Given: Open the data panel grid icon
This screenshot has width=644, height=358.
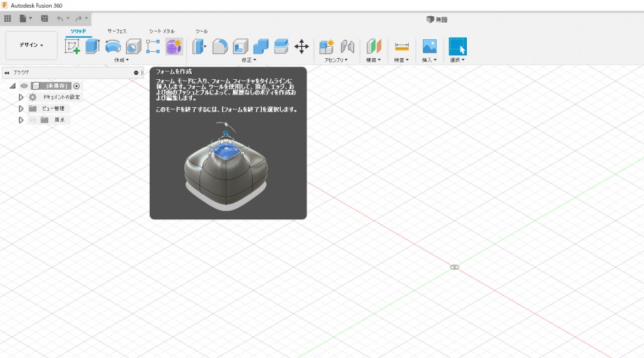Looking at the screenshot, I should point(8,18).
